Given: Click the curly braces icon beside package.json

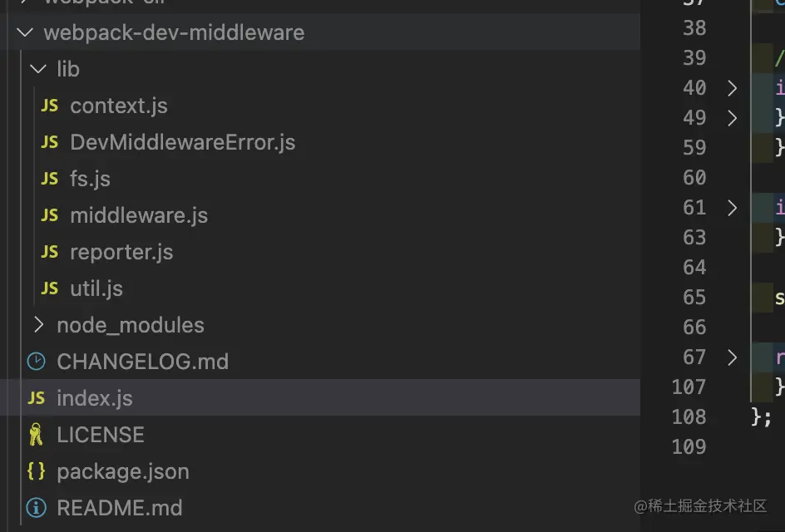Looking at the screenshot, I should (x=36, y=471).
